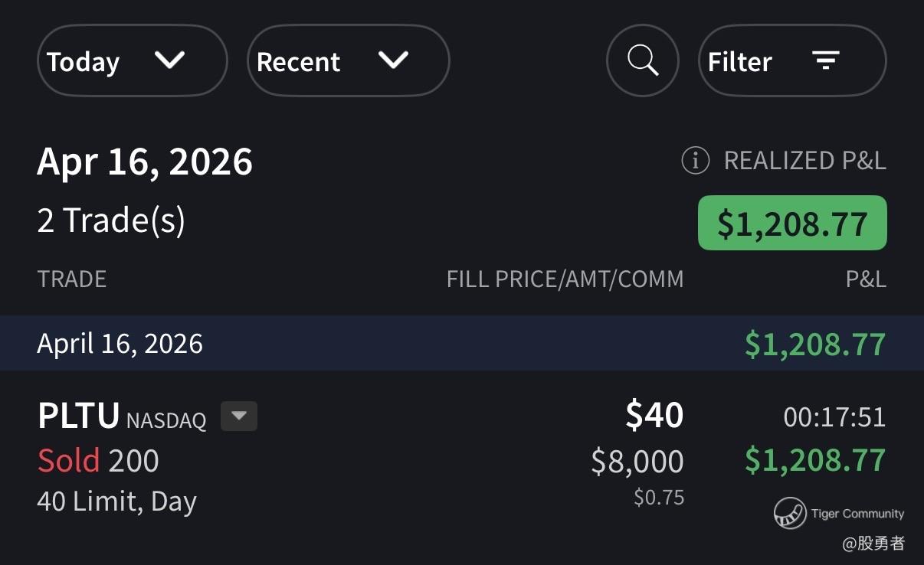Tap the green $1,208.77 realized P&L badge
The width and height of the screenshot is (924, 565).
point(792,223)
